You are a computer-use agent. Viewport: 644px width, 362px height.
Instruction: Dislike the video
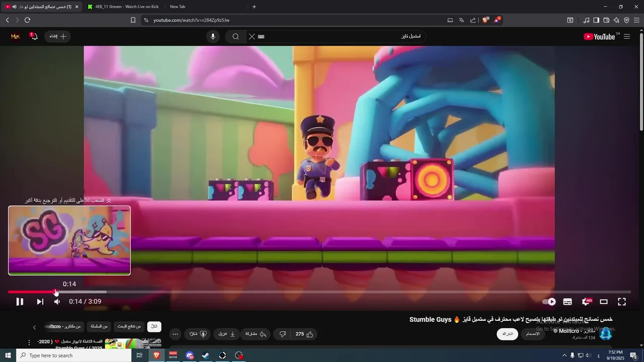click(x=283, y=334)
